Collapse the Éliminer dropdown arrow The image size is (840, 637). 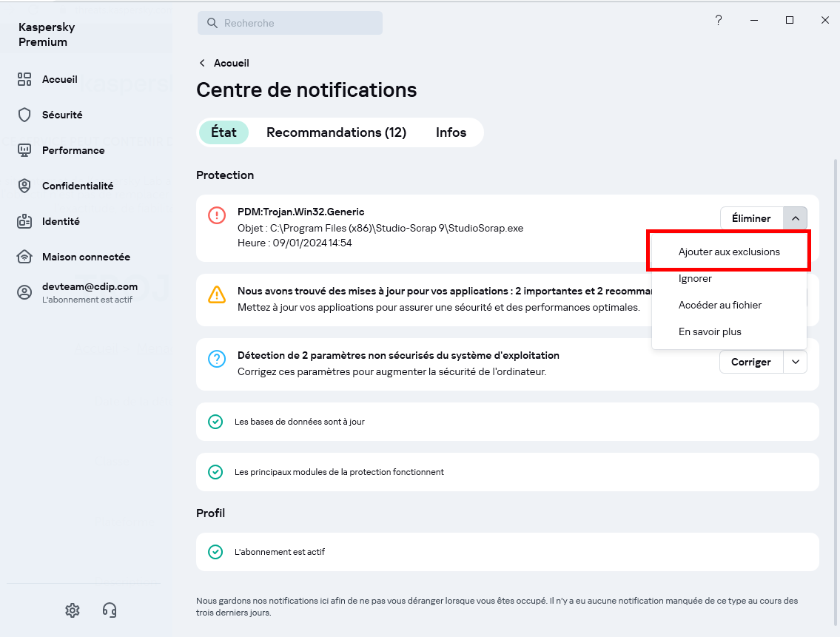(796, 218)
